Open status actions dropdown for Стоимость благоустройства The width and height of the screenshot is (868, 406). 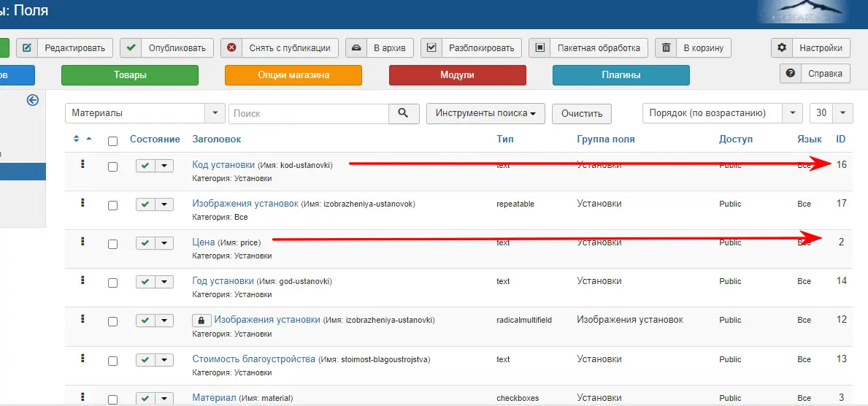(x=164, y=360)
